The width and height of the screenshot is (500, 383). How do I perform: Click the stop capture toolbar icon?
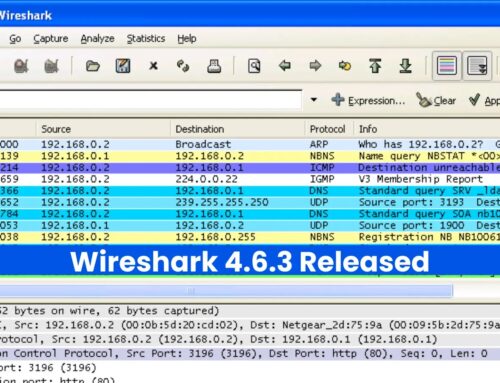tap(21, 66)
